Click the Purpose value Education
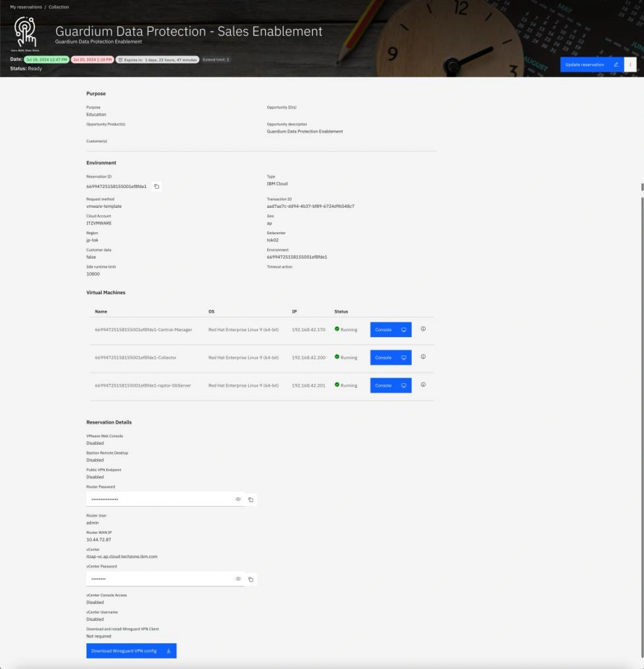Image resolution: width=644 pixels, height=669 pixels. [96, 114]
